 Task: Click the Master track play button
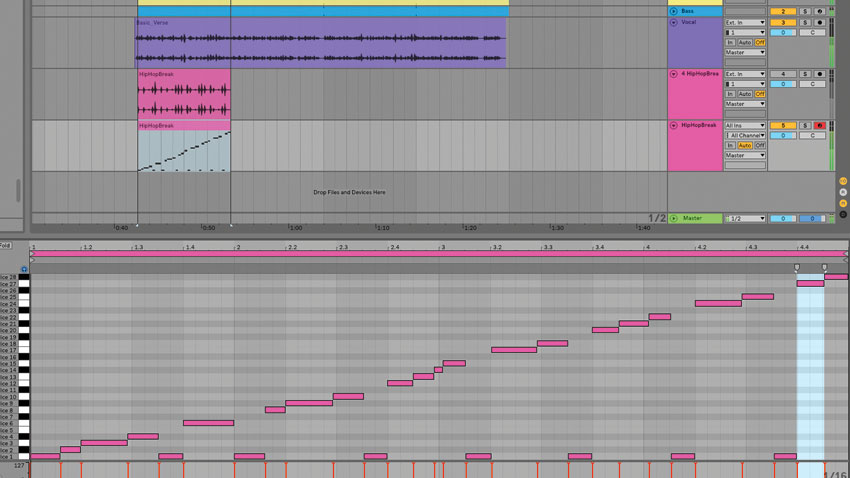click(673, 218)
